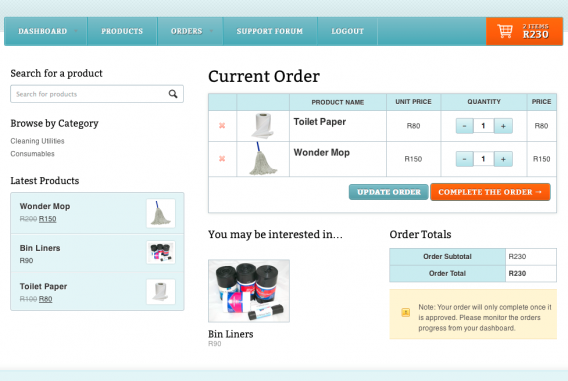Decrease Toilet Paper quantity with minus

click(x=464, y=126)
